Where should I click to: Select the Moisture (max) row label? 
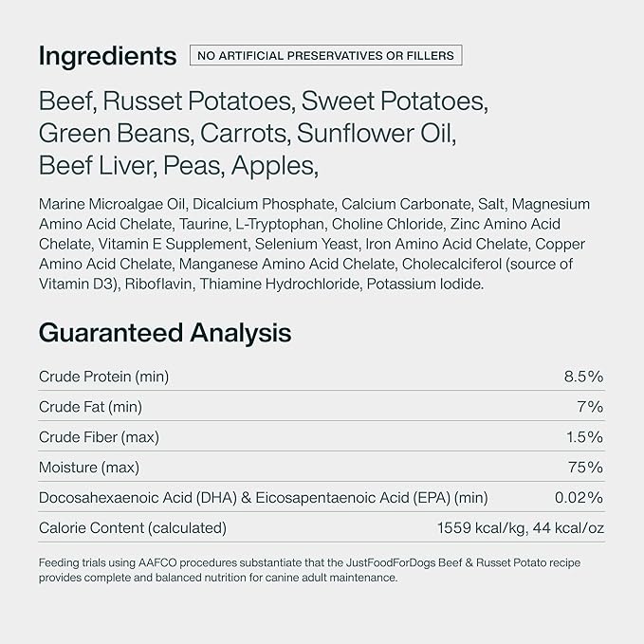pos(89,468)
